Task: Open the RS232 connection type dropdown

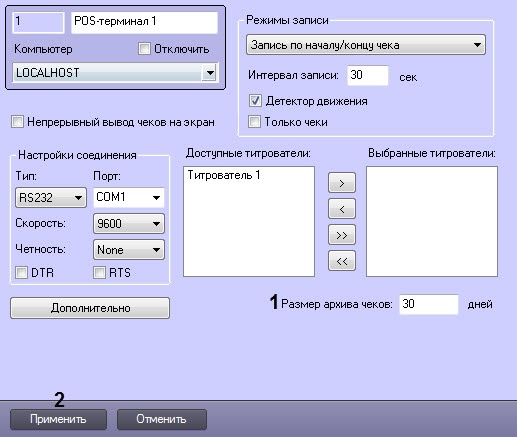Action: pyautogui.click(x=51, y=197)
